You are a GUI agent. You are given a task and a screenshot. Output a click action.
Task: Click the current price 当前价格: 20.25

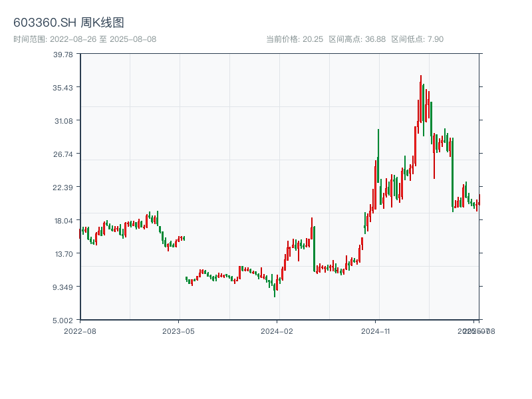(295, 39)
